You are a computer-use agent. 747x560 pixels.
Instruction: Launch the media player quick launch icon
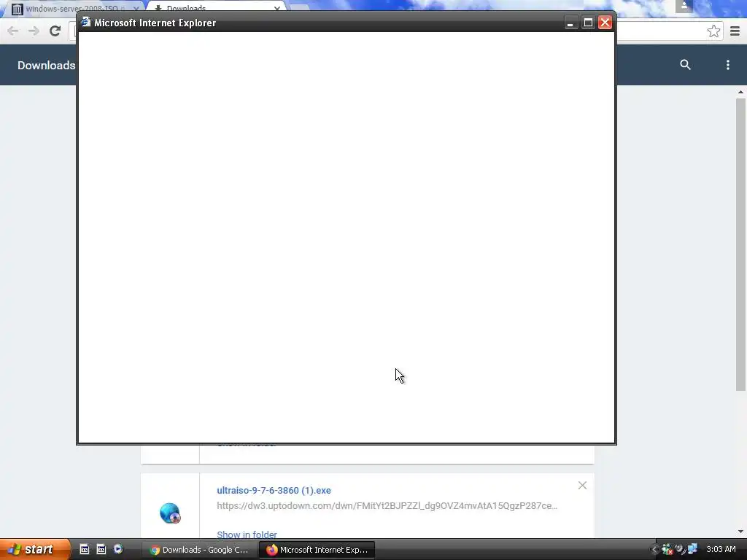point(118,549)
